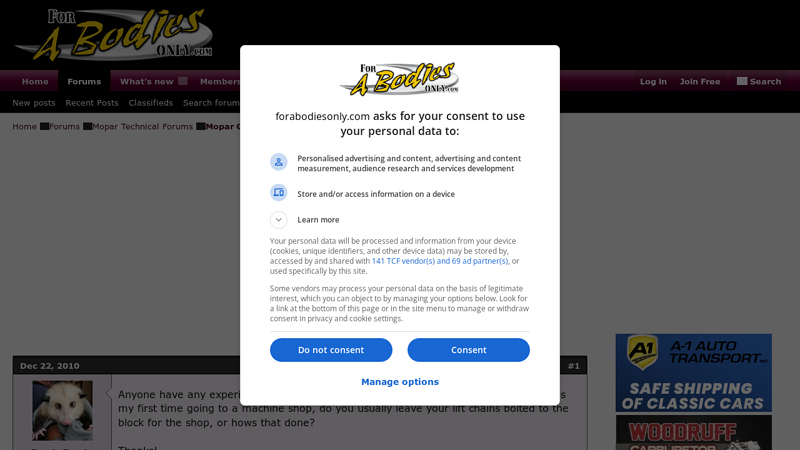This screenshot has height=450, width=800.
Task: Click the opossum user avatar thumbnail
Action: pos(62,411)
